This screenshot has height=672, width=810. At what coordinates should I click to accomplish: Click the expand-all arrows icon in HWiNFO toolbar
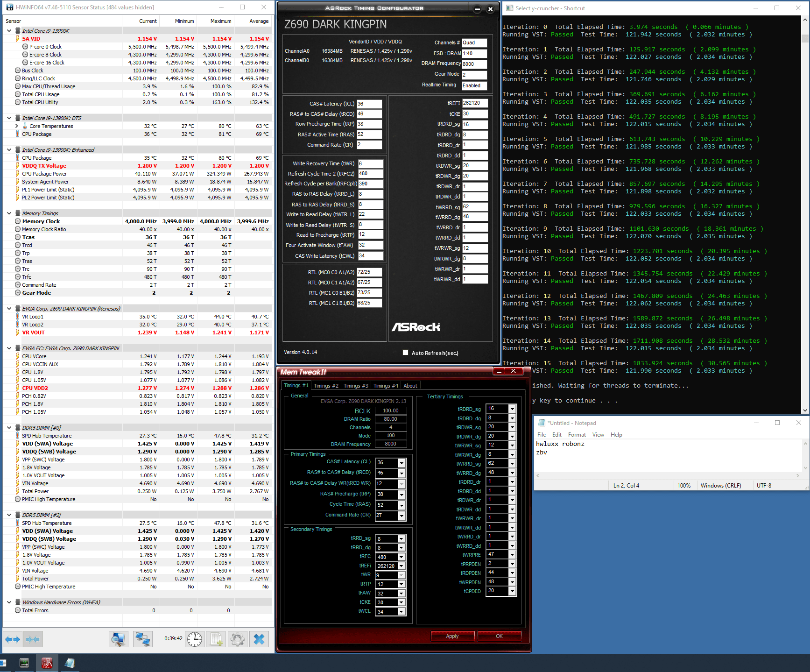pos(13,639)
